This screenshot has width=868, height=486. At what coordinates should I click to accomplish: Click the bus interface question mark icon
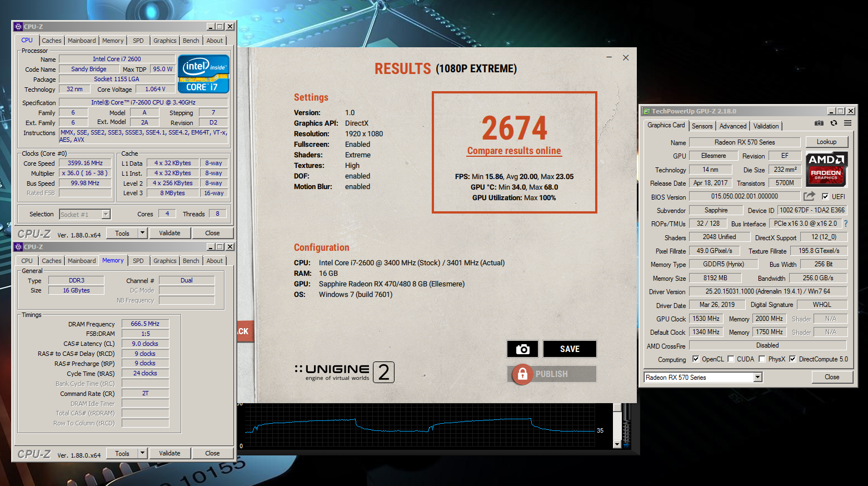pyautogui.click(x=846, y=224)
